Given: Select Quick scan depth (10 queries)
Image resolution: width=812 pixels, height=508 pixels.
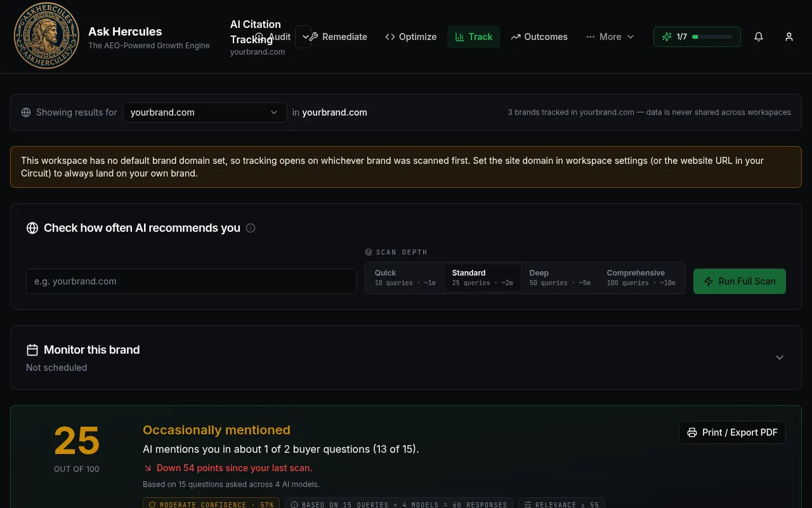Looking at the screenshot, I should point(405,277).
